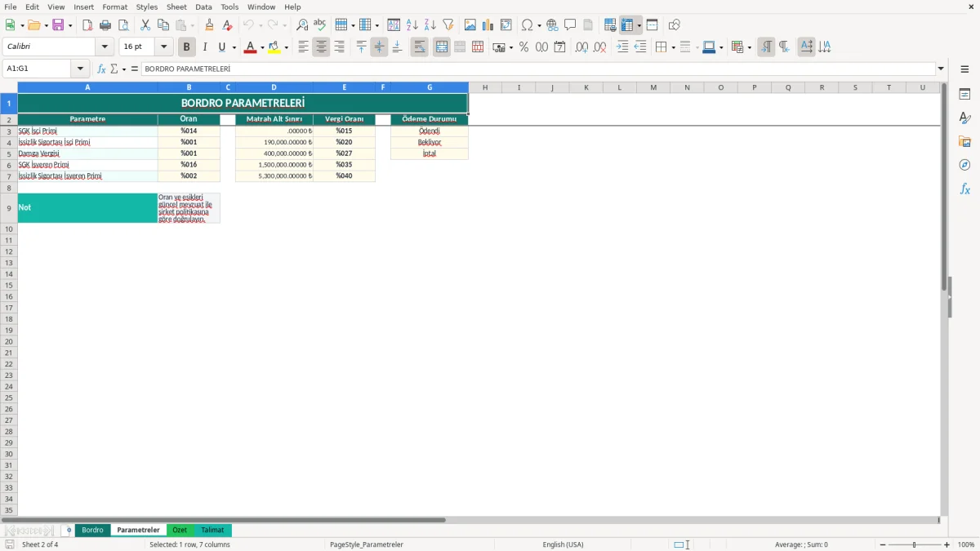The height and width of the screenshot is (551, 980).
Task: Cut selection with the scissors icon
Action: 145,25
